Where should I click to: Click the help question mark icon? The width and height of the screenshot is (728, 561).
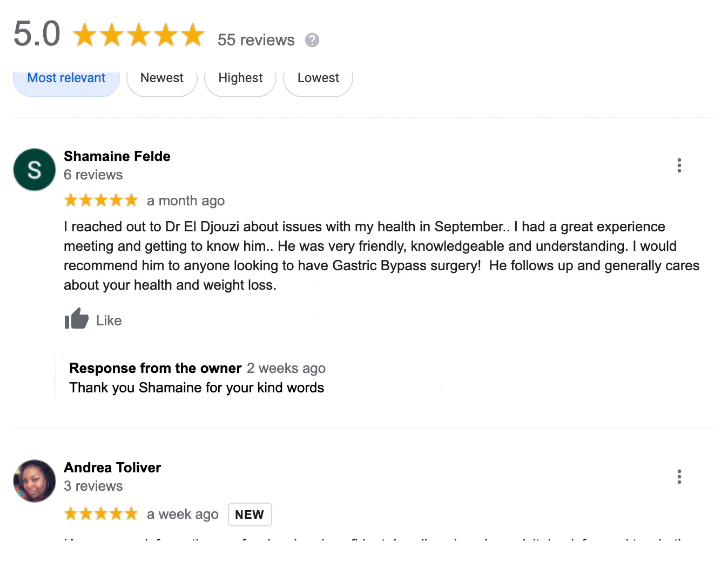(x=312, y=40)
